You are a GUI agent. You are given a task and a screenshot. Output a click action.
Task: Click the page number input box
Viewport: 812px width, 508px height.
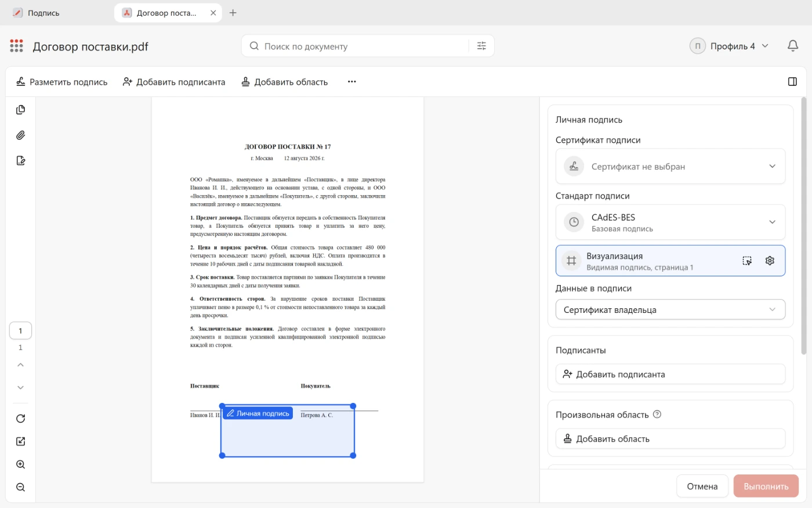(x=20, y=331)
